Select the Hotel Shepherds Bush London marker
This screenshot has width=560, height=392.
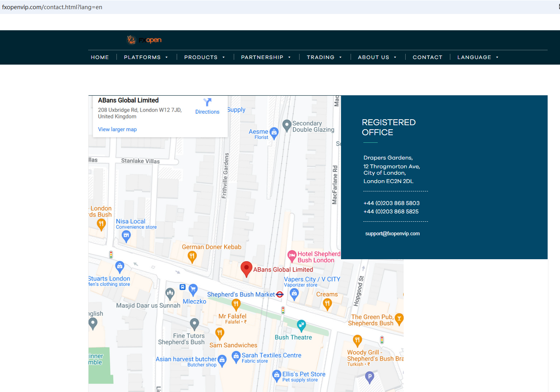292,255
